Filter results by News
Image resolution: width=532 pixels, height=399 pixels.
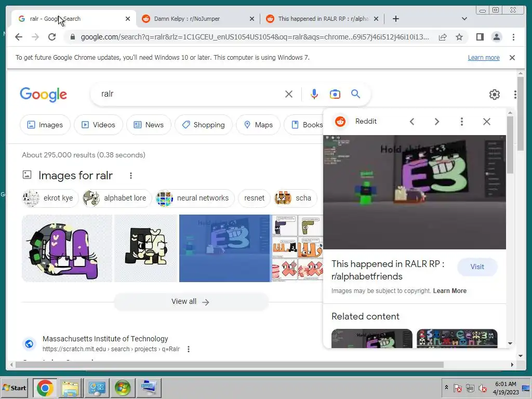pos(149,125)
